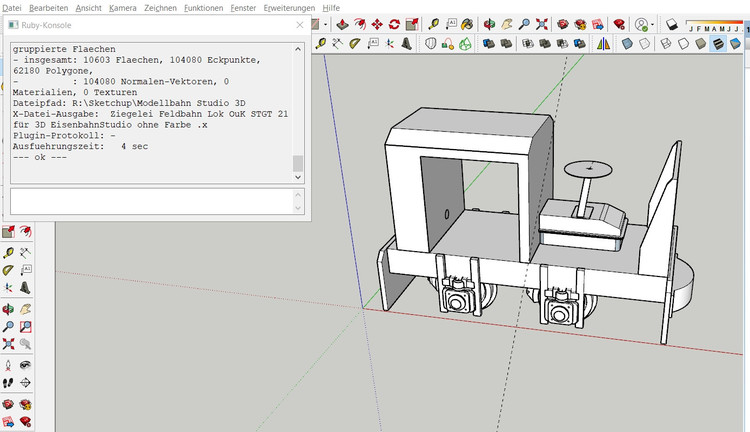Select the Rotate tool

tap(394, 24)
